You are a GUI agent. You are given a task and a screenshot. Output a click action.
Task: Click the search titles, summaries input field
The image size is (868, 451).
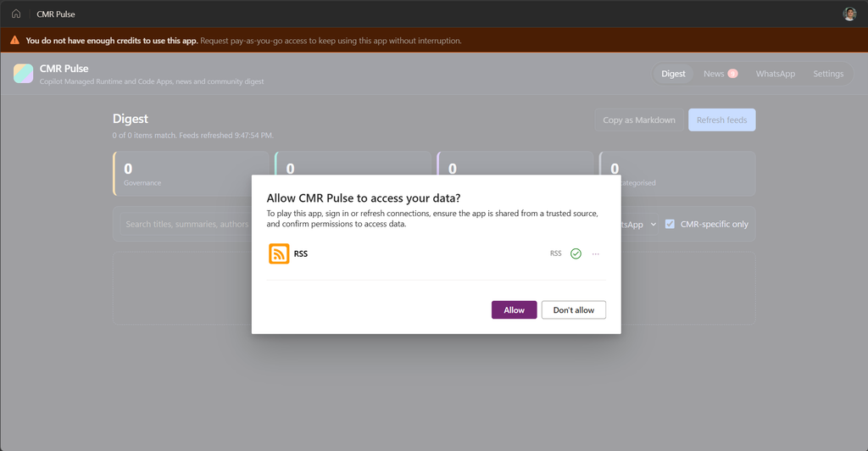(186, 224)
